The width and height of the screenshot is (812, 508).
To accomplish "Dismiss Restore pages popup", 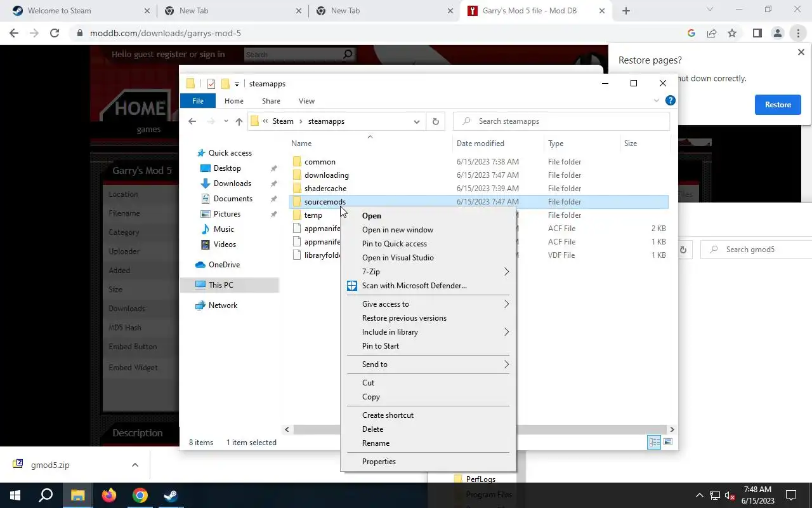I will pyautogui.click(x=801, y=52).
